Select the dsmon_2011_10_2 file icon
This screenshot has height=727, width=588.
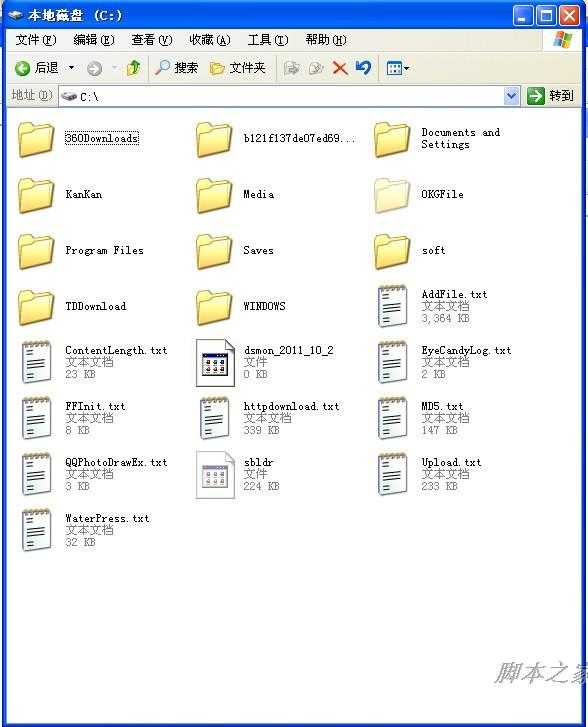[x=215, y=363]
